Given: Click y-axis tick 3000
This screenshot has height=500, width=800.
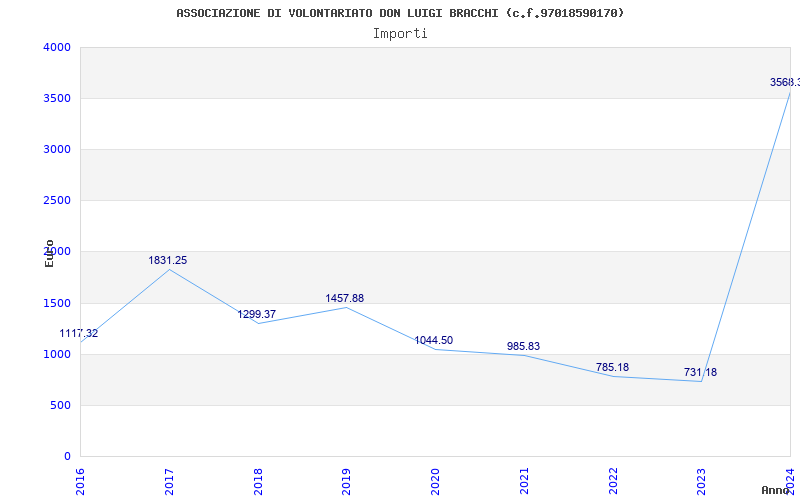Looking at the screenshot, I should pos(57,149).
